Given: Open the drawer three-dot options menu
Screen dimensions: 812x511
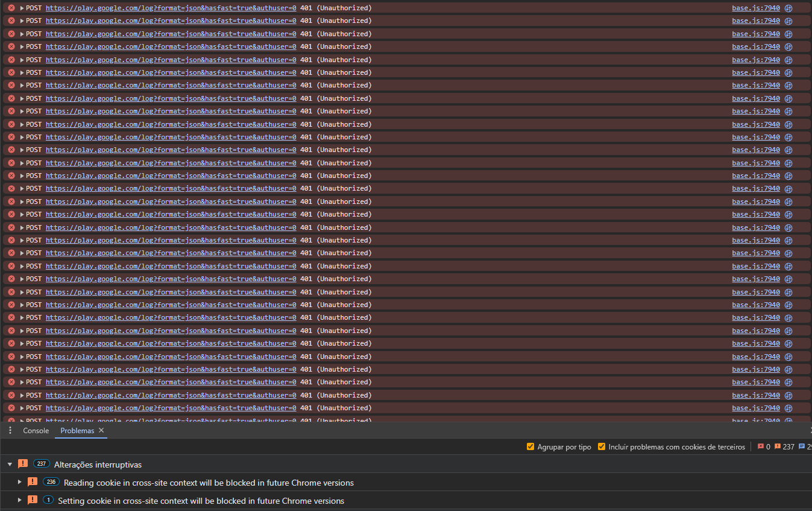Looking at the screenshot, I should (x=10, y=431).
